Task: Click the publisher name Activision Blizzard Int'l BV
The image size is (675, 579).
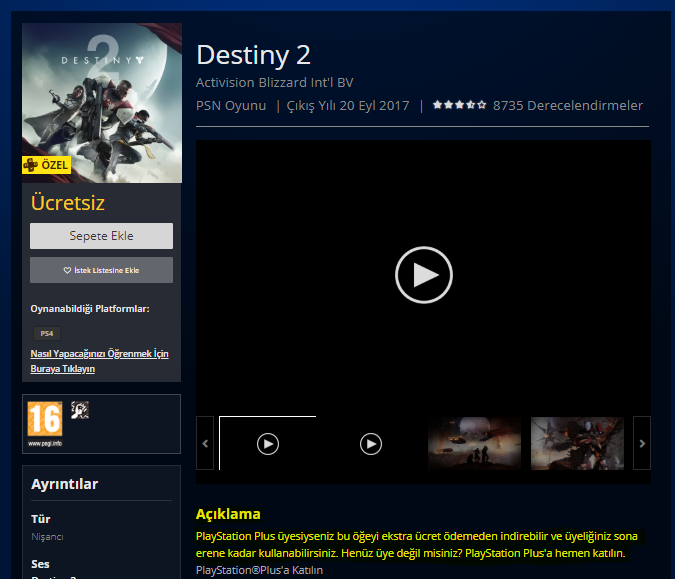Action: pyautogui.click(x=275, y=82)
